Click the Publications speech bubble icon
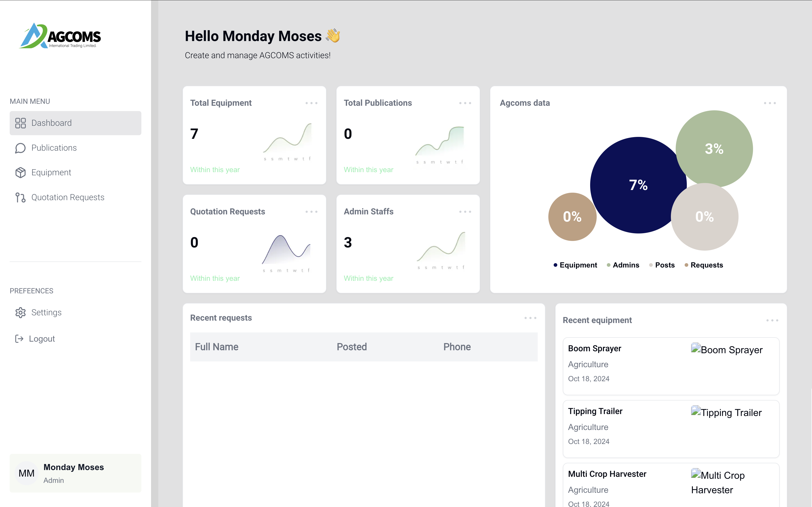The width and height of the screenshot is (812, 507). (21, 148)
